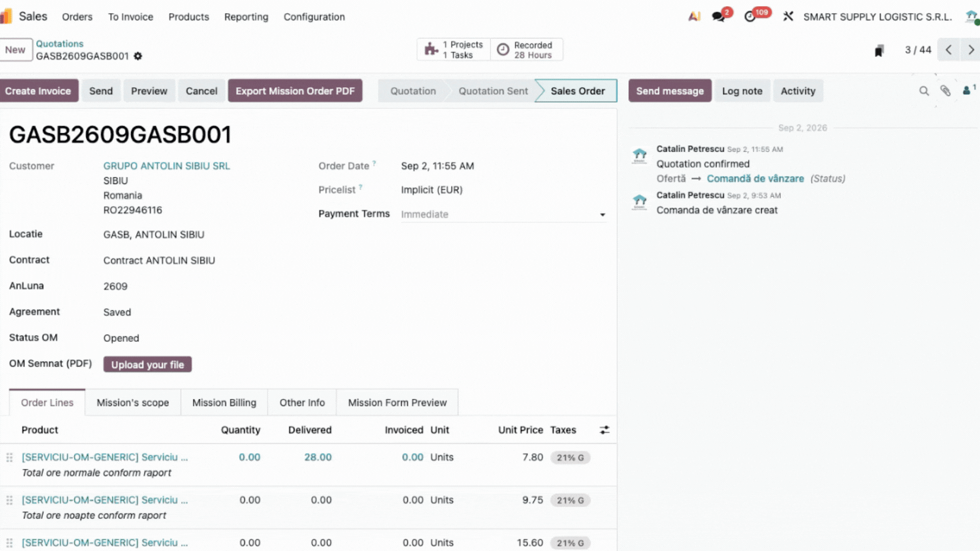Open the conversations messages icon
The image size is (980, 551).
[719, 17]
